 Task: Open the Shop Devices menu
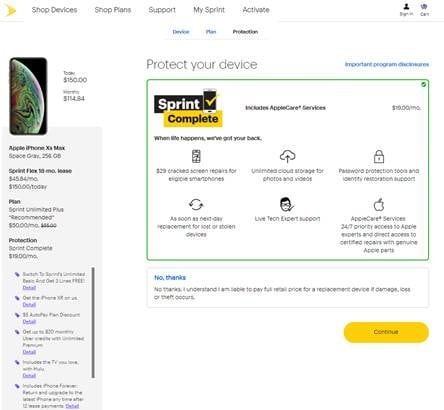tap(54, 10)
